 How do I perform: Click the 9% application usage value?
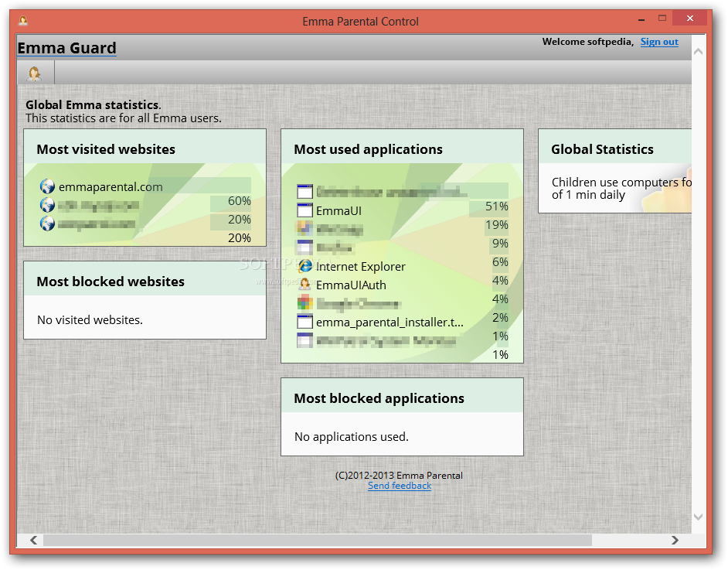pos(500,244)
